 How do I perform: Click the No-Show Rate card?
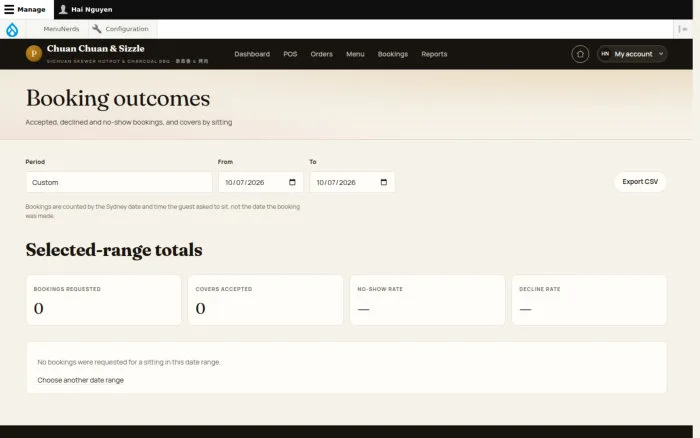point(427,300)
